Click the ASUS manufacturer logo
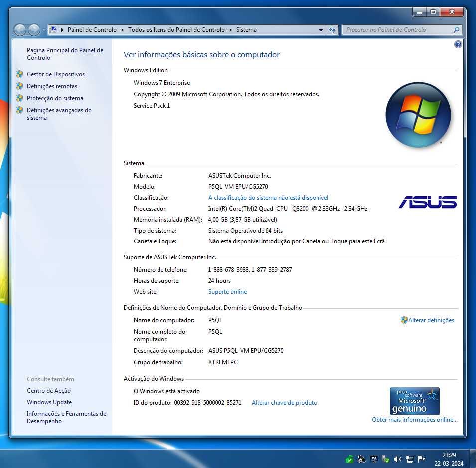476x468 pixels. click(x=428, y=202)
